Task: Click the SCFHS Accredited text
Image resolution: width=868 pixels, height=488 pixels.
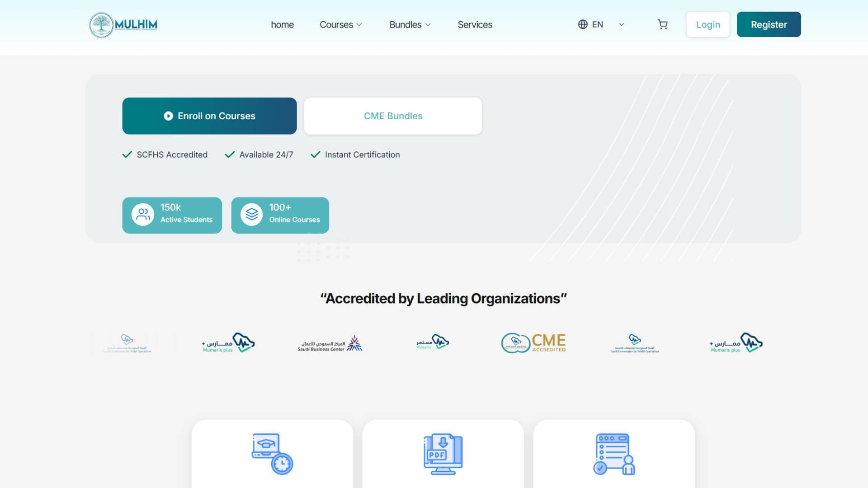Action: tap(172, 155)
